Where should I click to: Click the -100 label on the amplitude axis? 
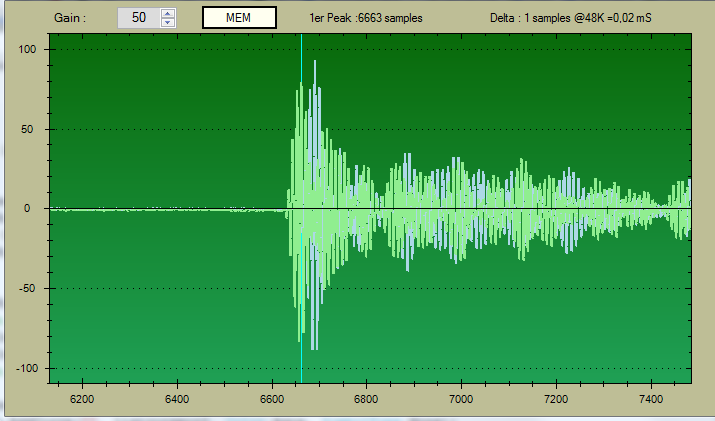point(25,369)
